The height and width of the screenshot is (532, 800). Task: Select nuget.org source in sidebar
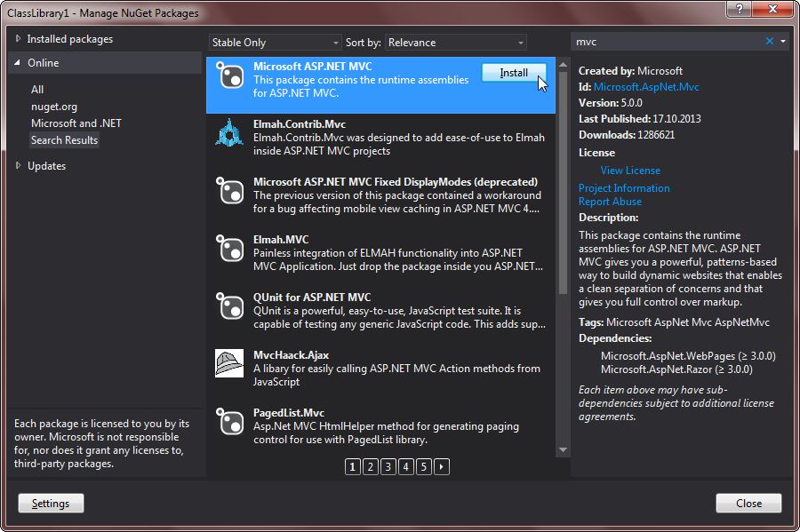54,107
